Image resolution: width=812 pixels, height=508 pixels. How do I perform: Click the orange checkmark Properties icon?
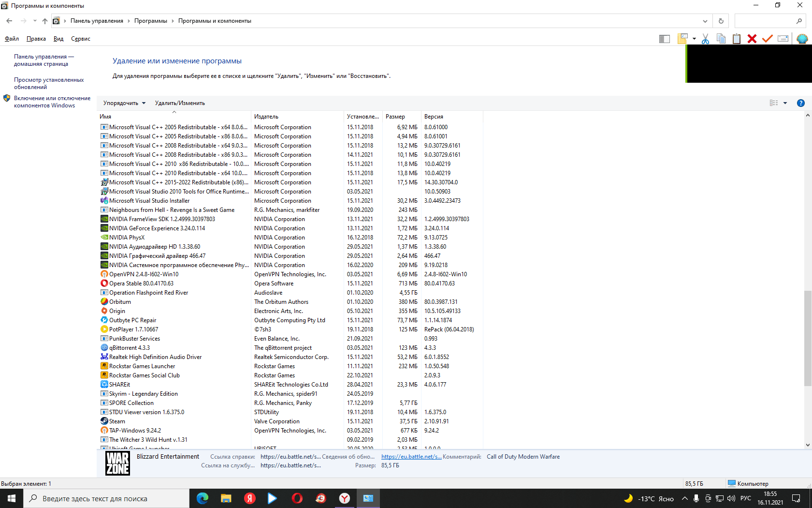[x=768, y=39]
